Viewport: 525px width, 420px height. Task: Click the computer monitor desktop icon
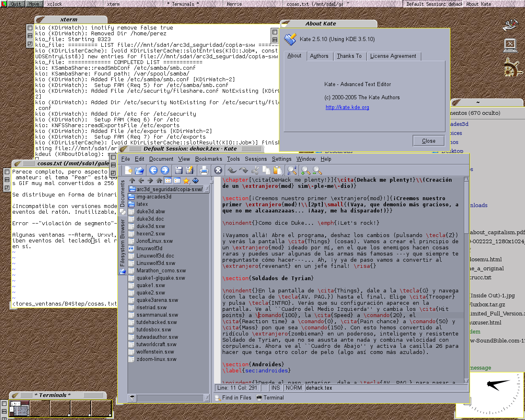(510, 46)
